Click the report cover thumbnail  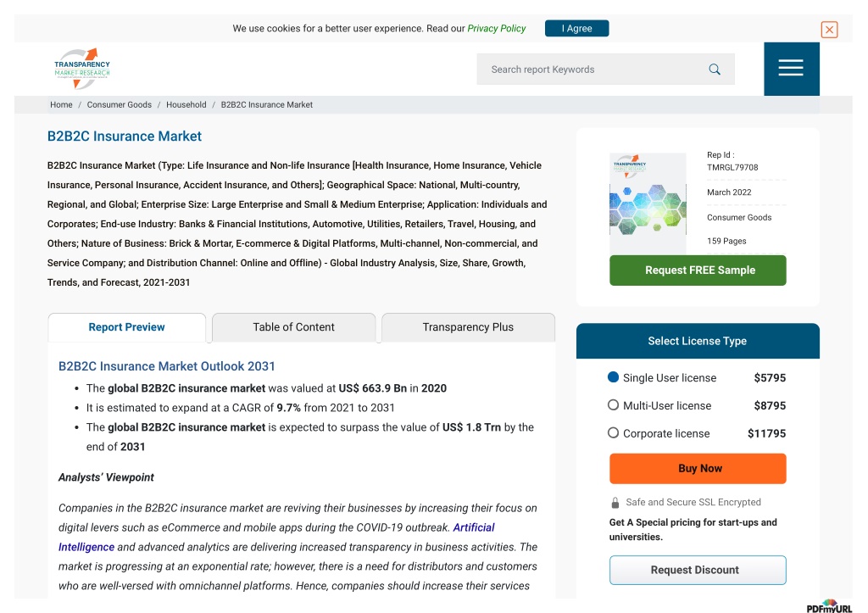click(648, 203)
